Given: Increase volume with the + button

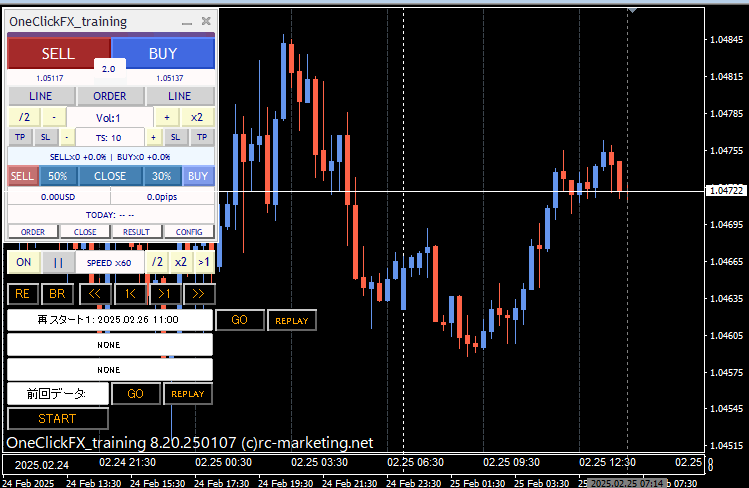Looking at the screenshot, I should point(167,117).
